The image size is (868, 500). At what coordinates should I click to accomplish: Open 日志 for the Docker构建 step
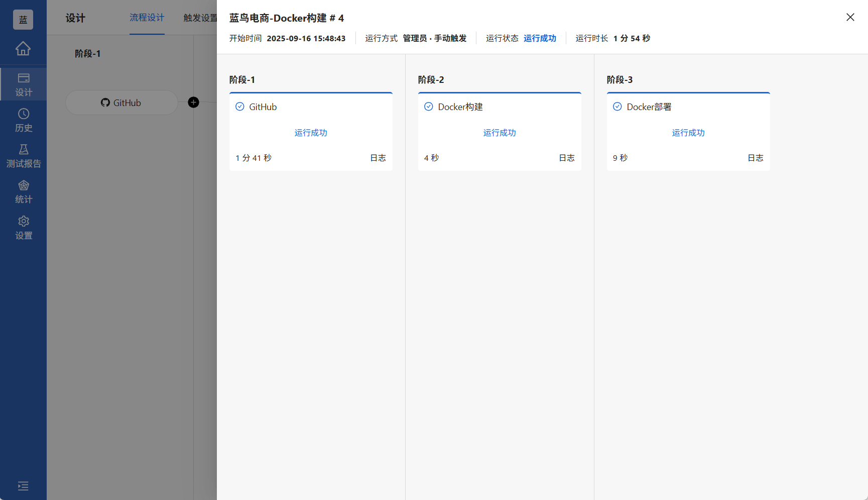pos(566,157)
